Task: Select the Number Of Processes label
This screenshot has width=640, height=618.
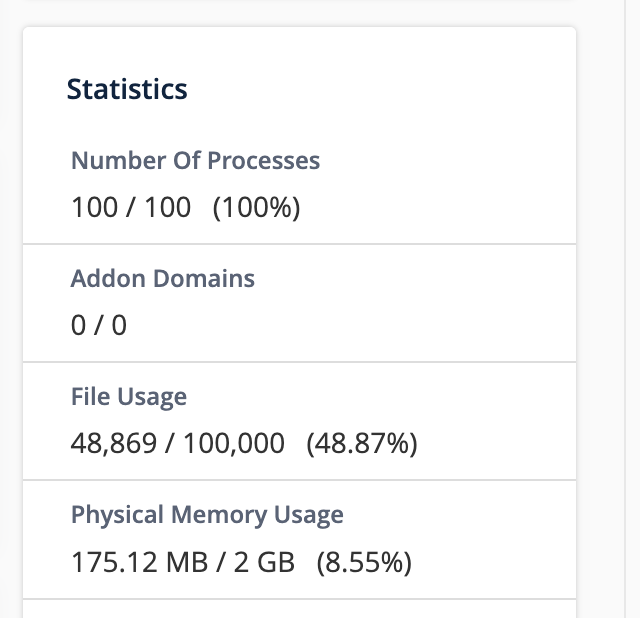Action: tap(195, 160)
